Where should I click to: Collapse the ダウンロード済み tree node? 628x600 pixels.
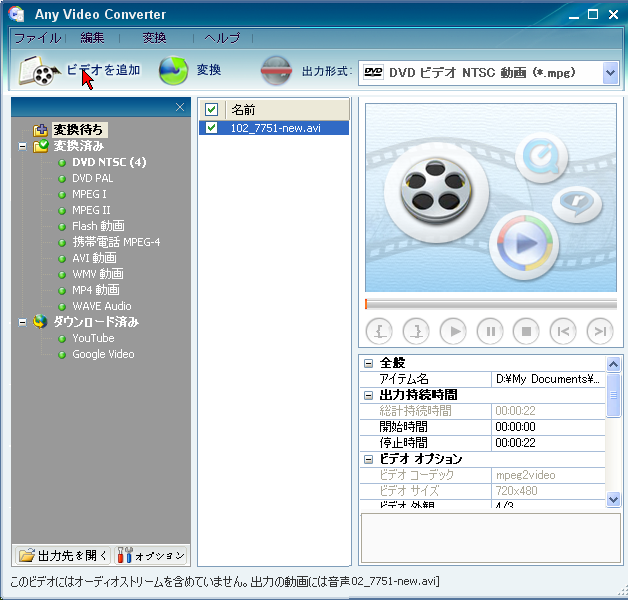(22, 322)
